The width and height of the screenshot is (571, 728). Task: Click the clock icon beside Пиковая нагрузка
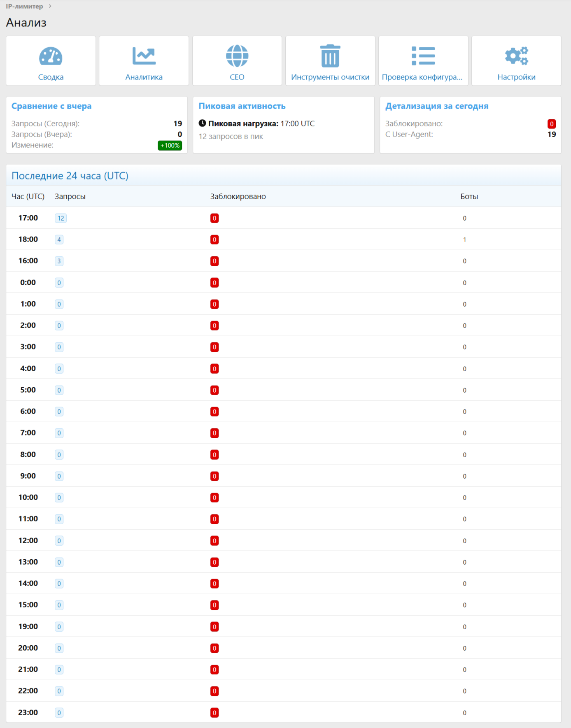click(202, 123)
